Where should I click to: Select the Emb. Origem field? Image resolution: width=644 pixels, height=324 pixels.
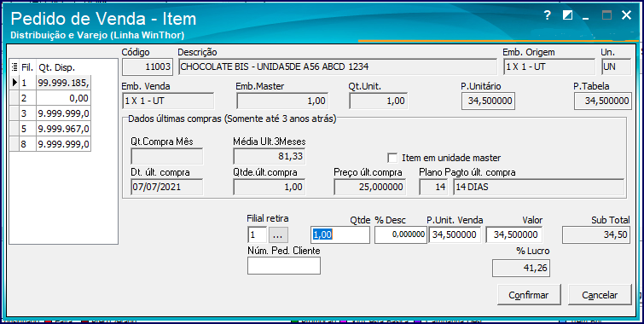549,67
